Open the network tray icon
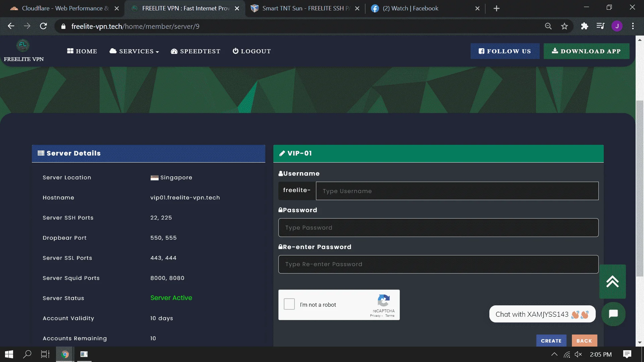Image resolution: width=644 pixels, height=362 pixels. [x=567, y=354]
